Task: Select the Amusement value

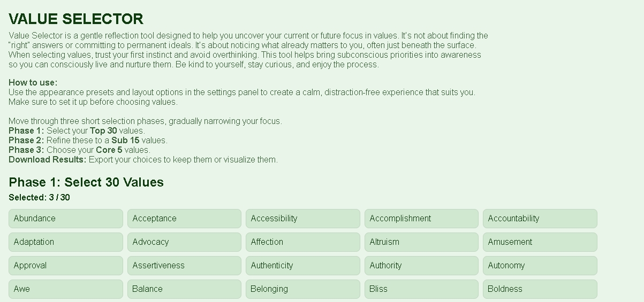Action: pos(540,242)
